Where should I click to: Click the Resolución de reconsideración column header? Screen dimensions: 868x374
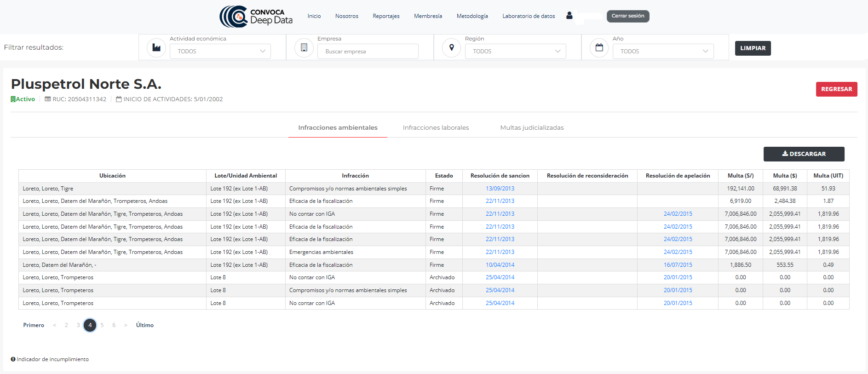click(587, 176)
